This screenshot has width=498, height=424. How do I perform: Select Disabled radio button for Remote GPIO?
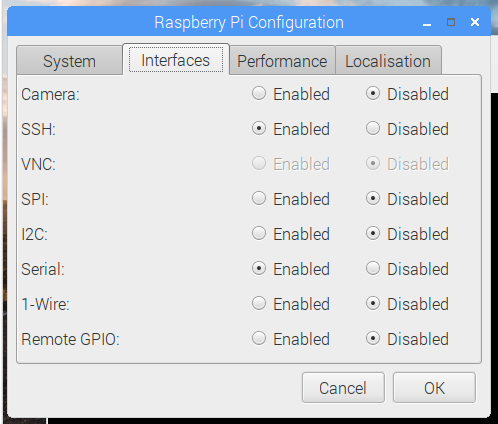pyautogui.click(x=373, y=338)
